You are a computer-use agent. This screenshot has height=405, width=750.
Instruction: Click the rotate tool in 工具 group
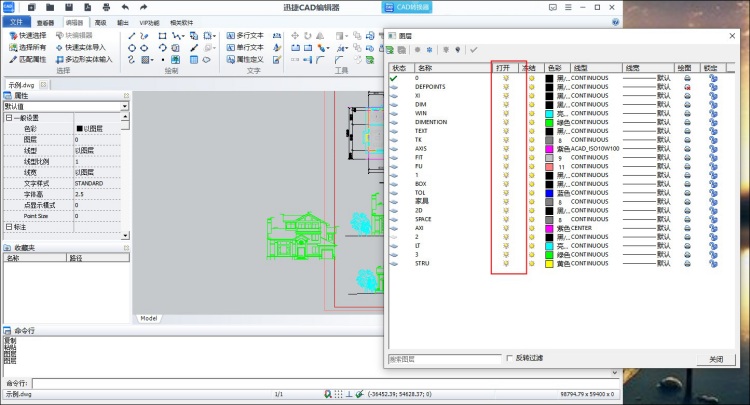pyautogui.click(x=308, y=36)
